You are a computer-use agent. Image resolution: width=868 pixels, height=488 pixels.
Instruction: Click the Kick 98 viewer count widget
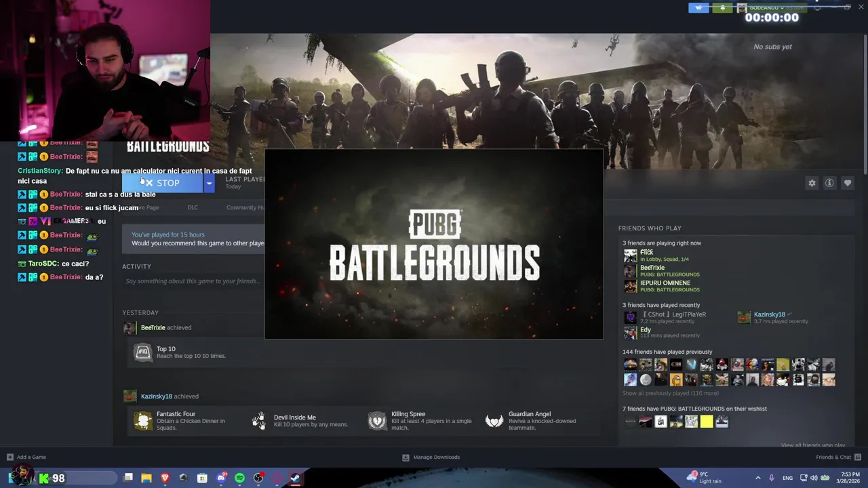click(52, 478)
